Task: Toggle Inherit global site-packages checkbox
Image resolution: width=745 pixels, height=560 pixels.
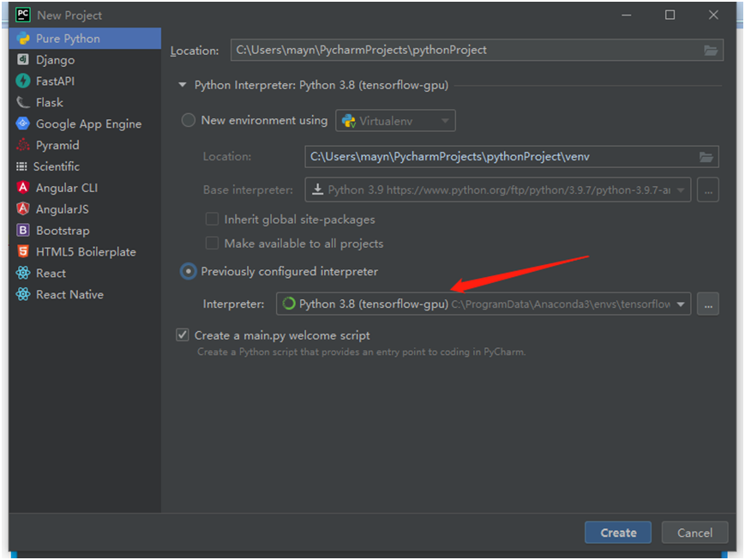Action: (212, 220)
